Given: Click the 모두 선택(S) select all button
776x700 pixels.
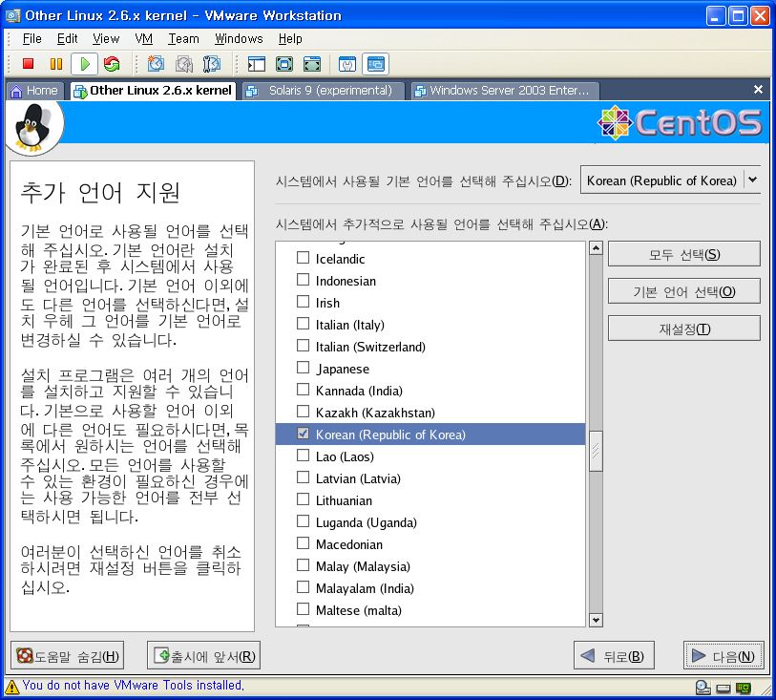Looking at the screenshot, I should click(x=683, y=254).
